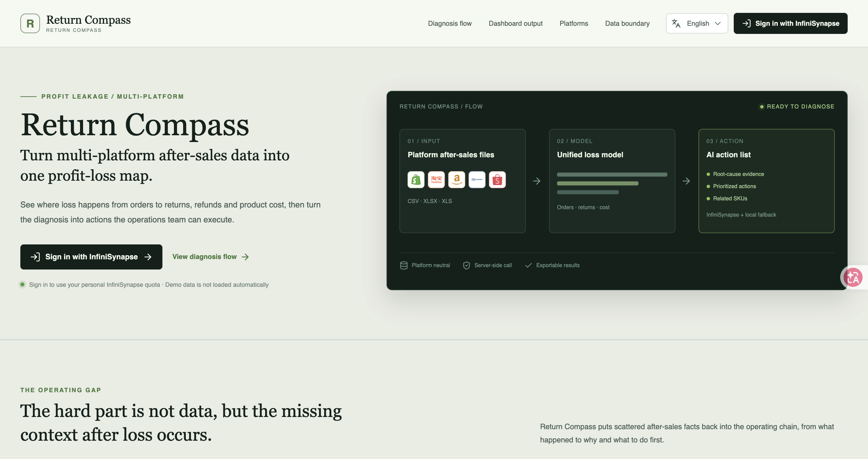Viewport: 868px width, 459px height.
Task: Open the English language dropdown
Action: [x=697, y=23]
